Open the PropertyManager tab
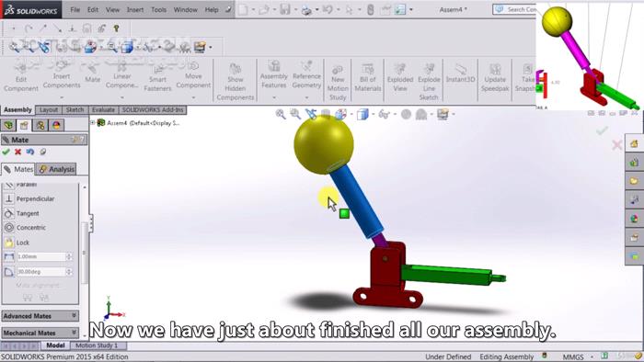 [24, 125]
